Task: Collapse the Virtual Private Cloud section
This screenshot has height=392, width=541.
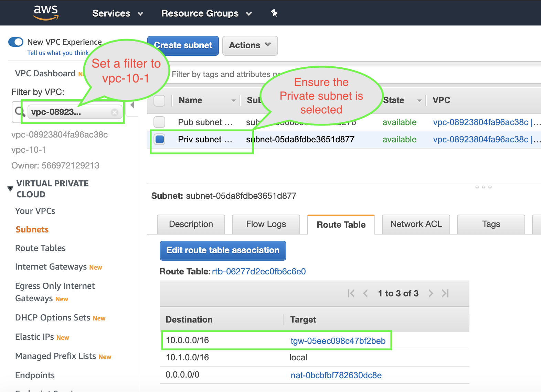Action: click(x=10, y=189)
